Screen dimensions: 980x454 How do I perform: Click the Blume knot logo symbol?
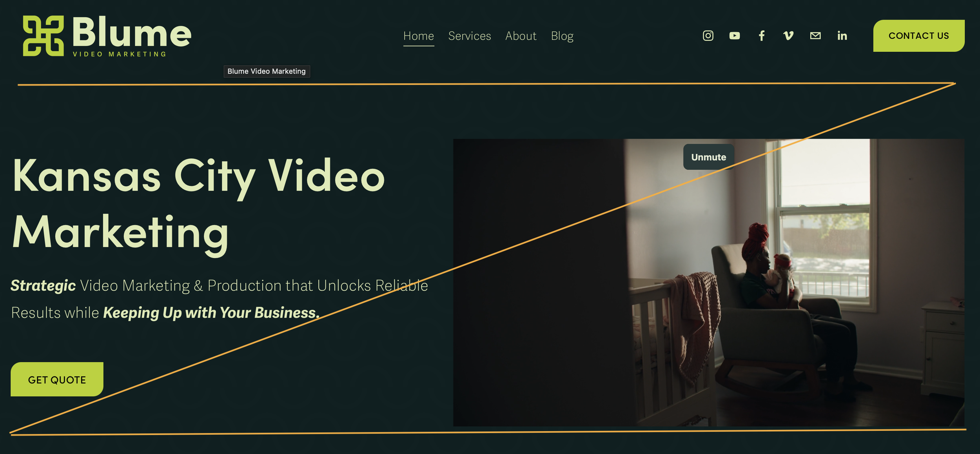43,36
